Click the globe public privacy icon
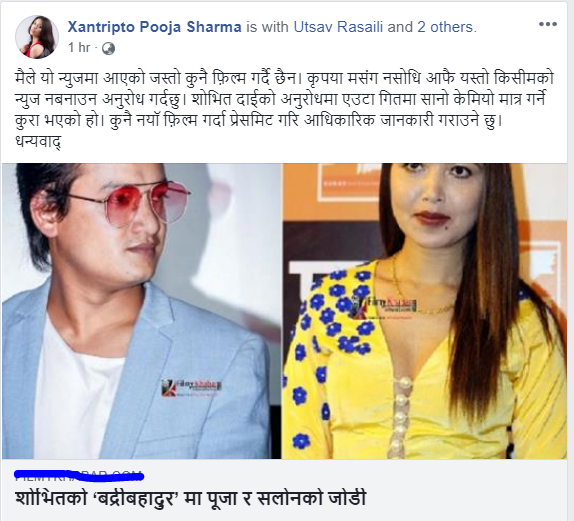The image size is (574, 521). (x=108, y=48)
